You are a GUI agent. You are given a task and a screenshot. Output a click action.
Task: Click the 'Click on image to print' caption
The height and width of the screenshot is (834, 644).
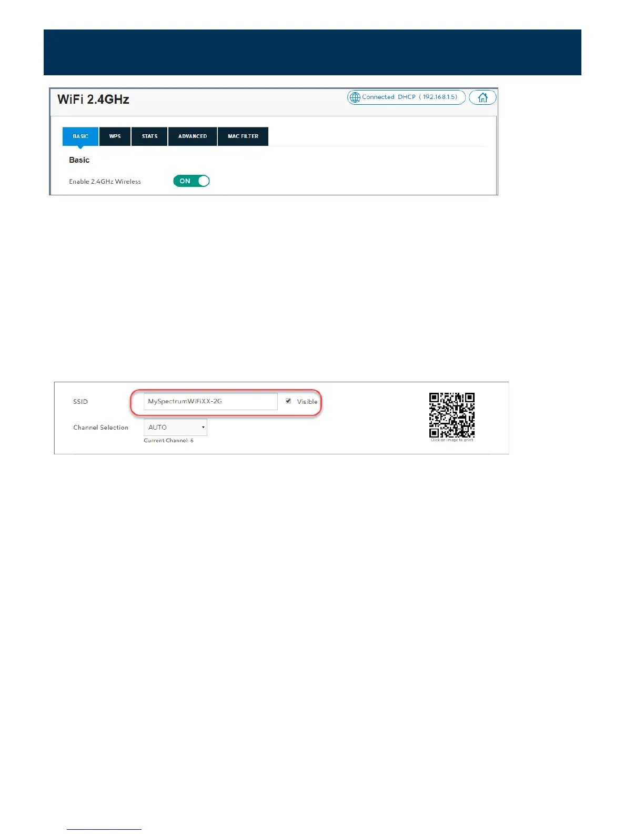point(452,440)
